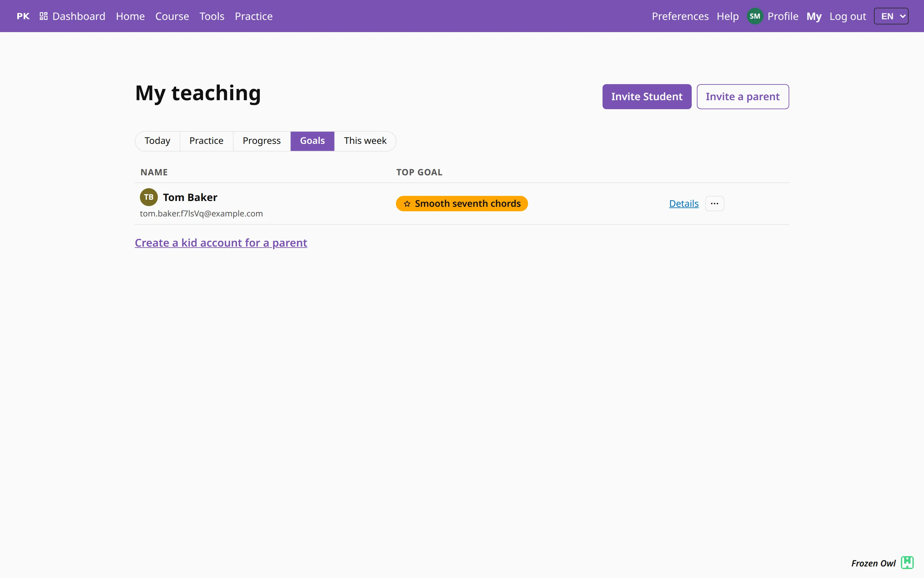The width and height of the screenshot is (924, 578).
Task: Click the Frozen Owl text
Action: point(873,563)
